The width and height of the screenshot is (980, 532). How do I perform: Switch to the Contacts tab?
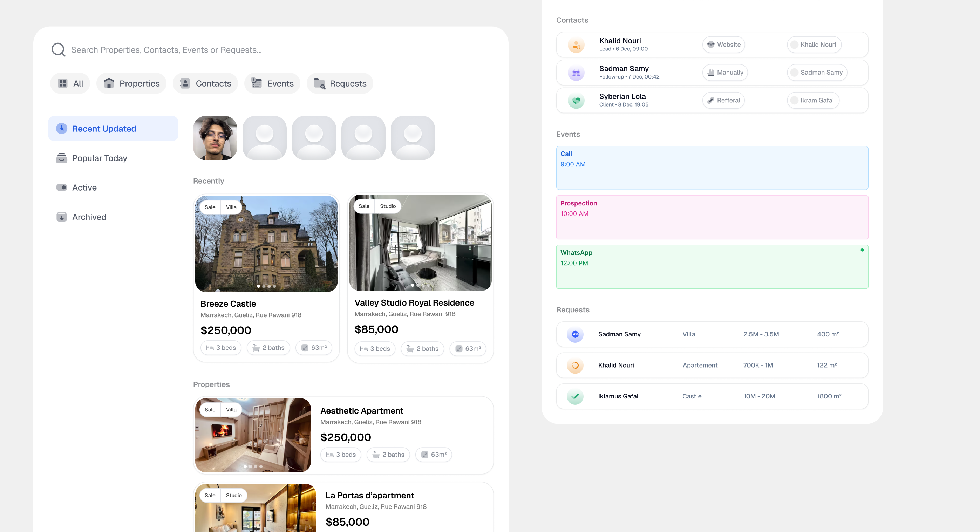[x=205, y=83]
